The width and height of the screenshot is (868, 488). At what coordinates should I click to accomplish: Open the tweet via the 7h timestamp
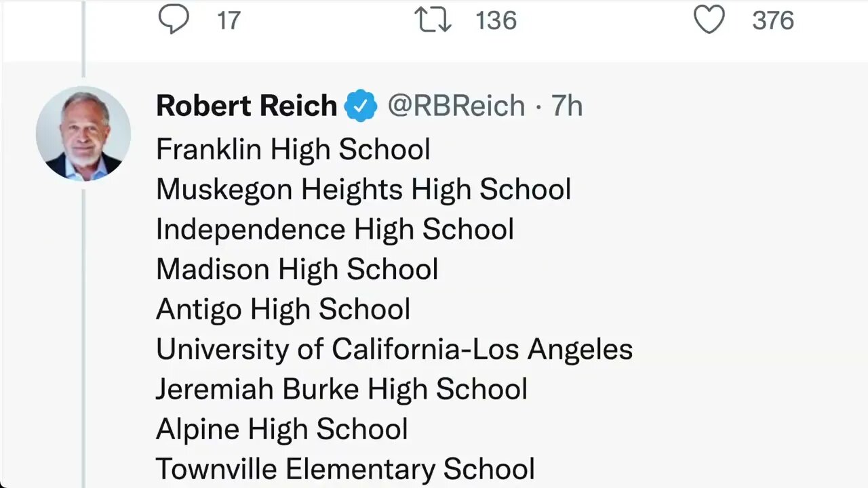[567, 106]
